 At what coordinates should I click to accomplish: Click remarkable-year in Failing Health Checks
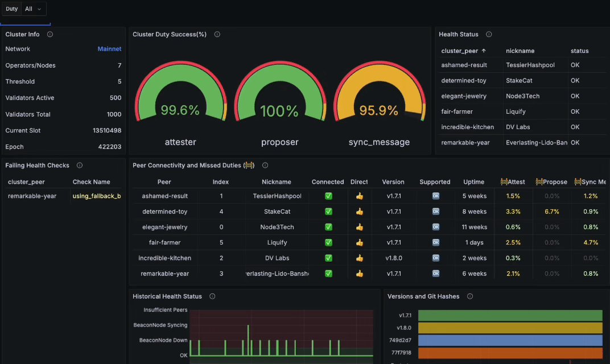point(32,196)
